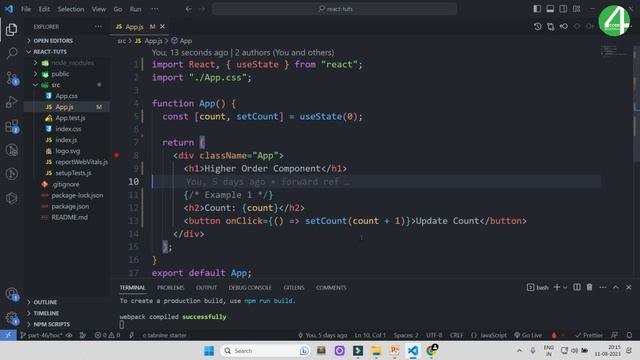Open the launch profile dropdown next to new terminal
640x360 pixels.
pos(565,287)
